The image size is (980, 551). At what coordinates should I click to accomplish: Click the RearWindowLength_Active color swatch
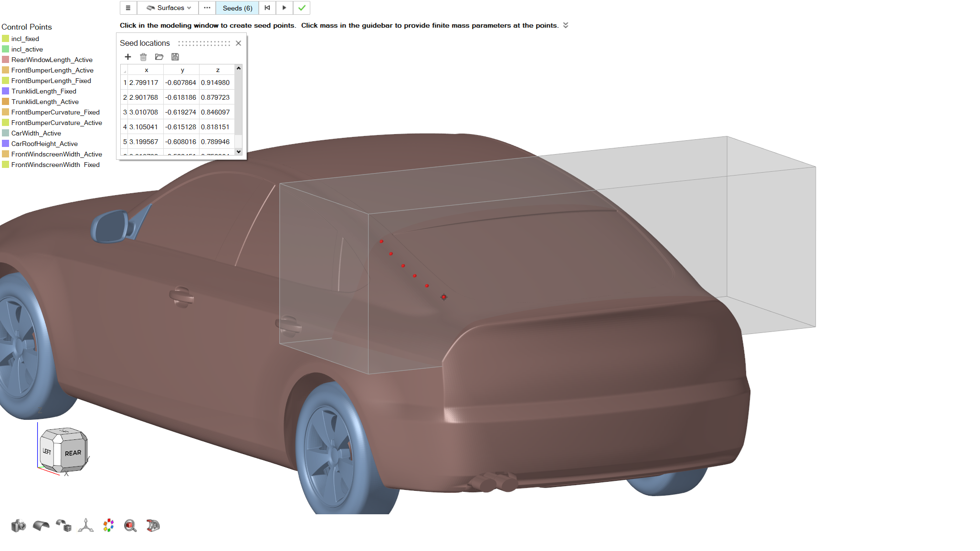[6, 60]
